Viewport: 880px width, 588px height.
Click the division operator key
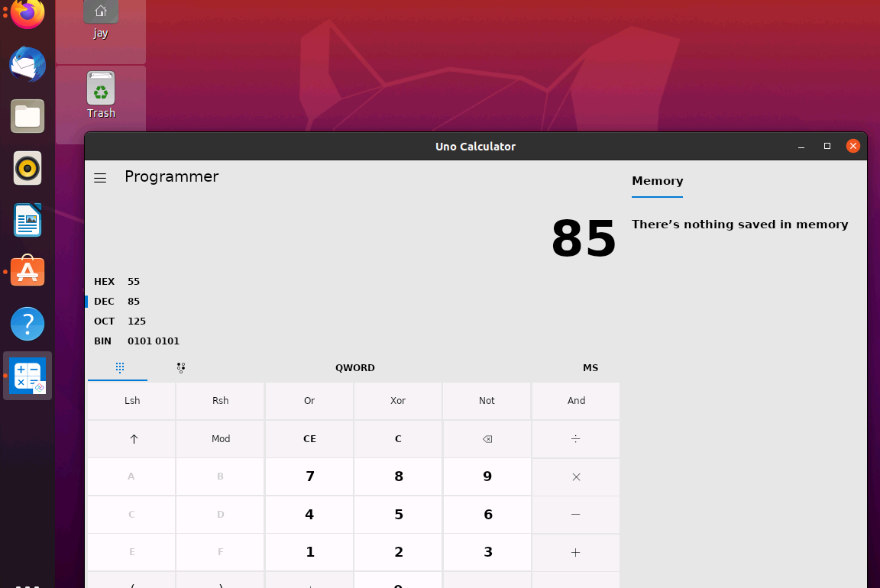click(576, 439)
